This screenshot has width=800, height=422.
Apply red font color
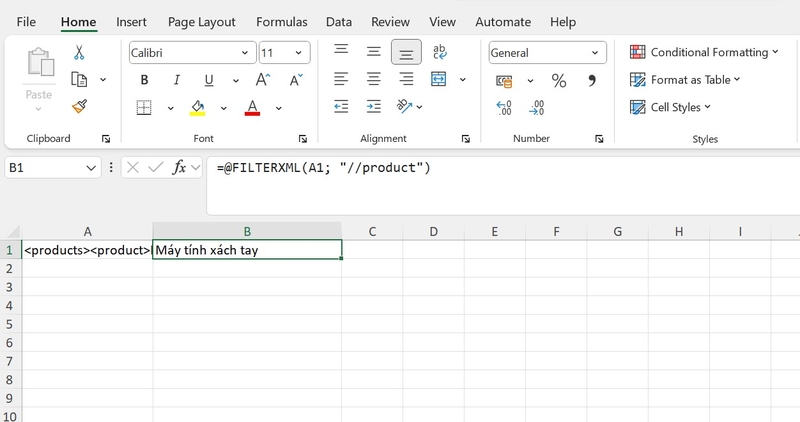click(x=252, y=108)
